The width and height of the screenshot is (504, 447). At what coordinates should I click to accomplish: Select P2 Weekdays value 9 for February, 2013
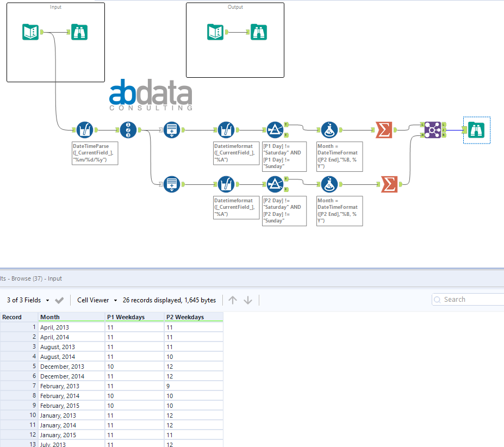194,386
